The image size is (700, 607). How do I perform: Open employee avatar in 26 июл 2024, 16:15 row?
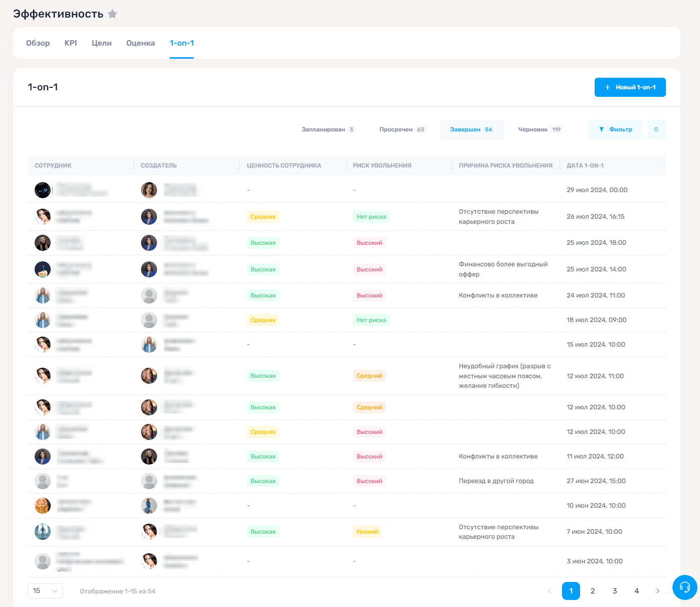point(43,217)
